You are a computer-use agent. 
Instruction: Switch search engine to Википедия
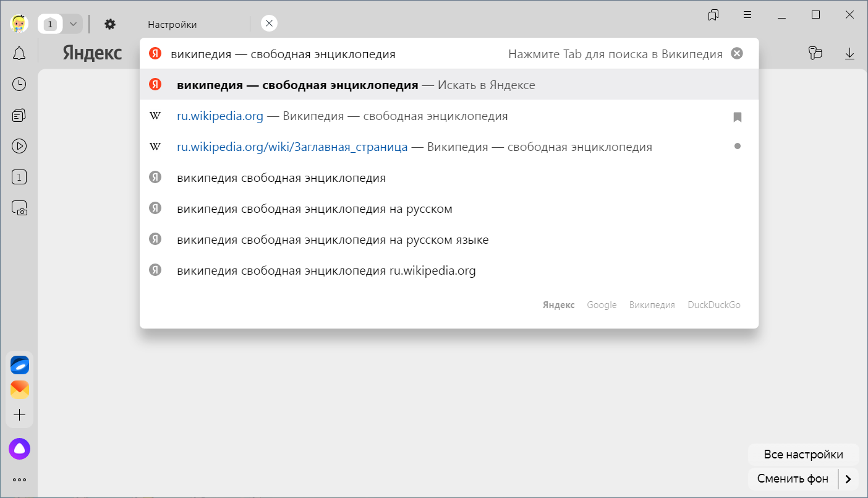652,305
